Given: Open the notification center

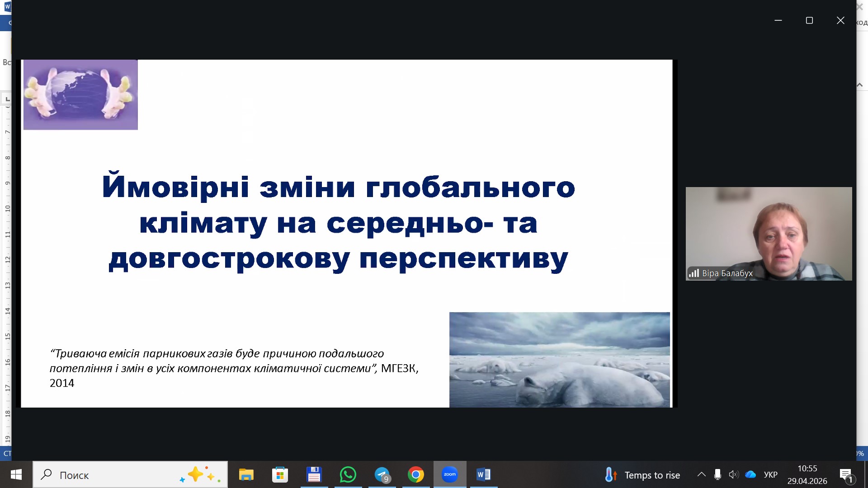Looking at the screenshot, I should [x=846, y=475].
